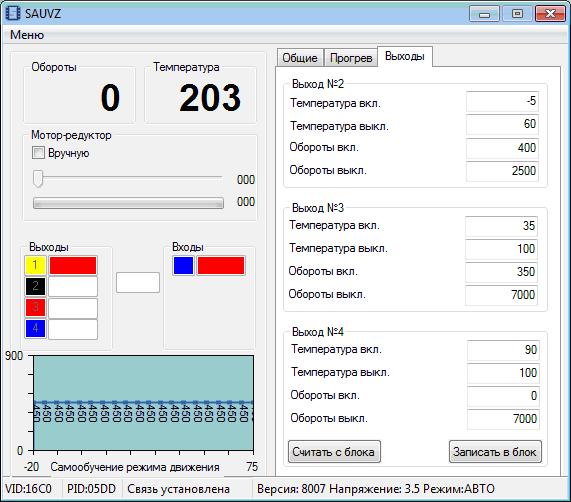The height and width of the screenshot is (502, 571).
Task: Click Выход №2 Температура вкл. field
Action: pos(502,101)
